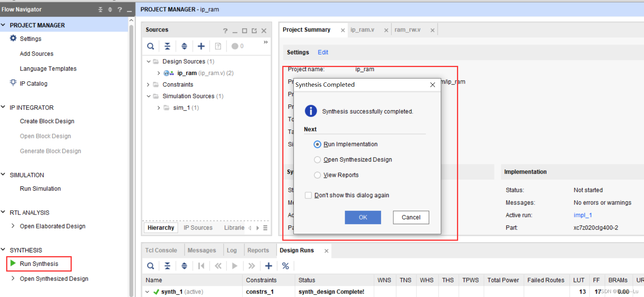This screenshot has height=297, width=644.
Task: Collapse the Design Sources tree node
Action: coord(148,61)
